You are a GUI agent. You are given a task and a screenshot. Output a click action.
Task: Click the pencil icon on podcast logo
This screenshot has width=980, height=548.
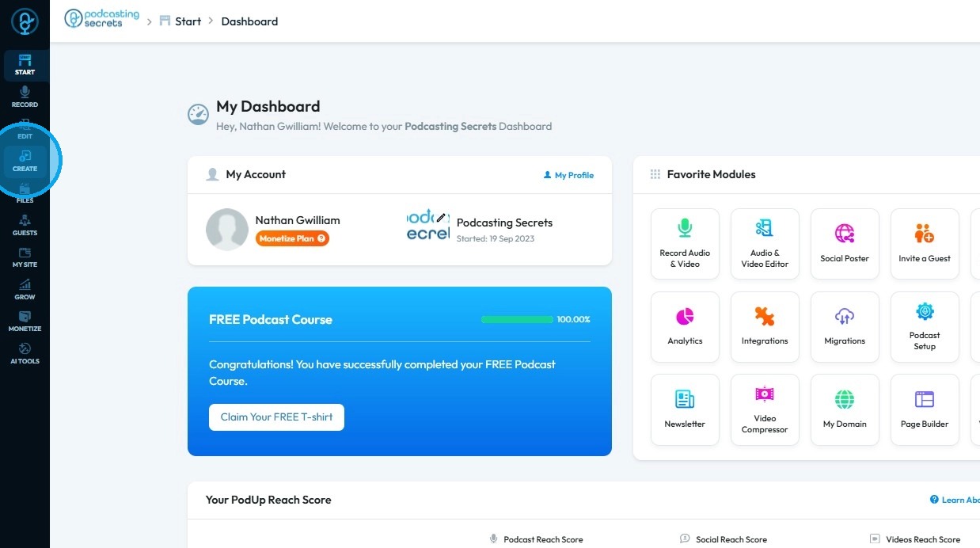coord(441,218)
